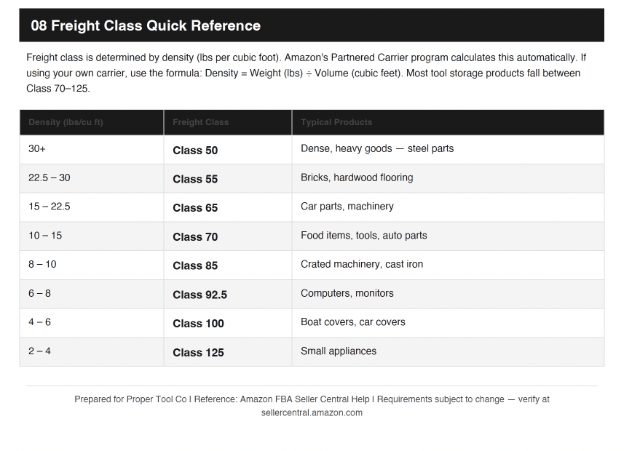Open the sellercentral.amazon.com footer link
The width and height of the screenshot is (640, 451).
(312, 413)
